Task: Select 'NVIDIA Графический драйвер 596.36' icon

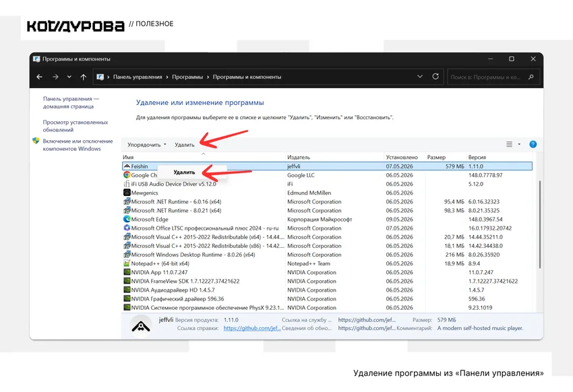Action: coord(127,298)
